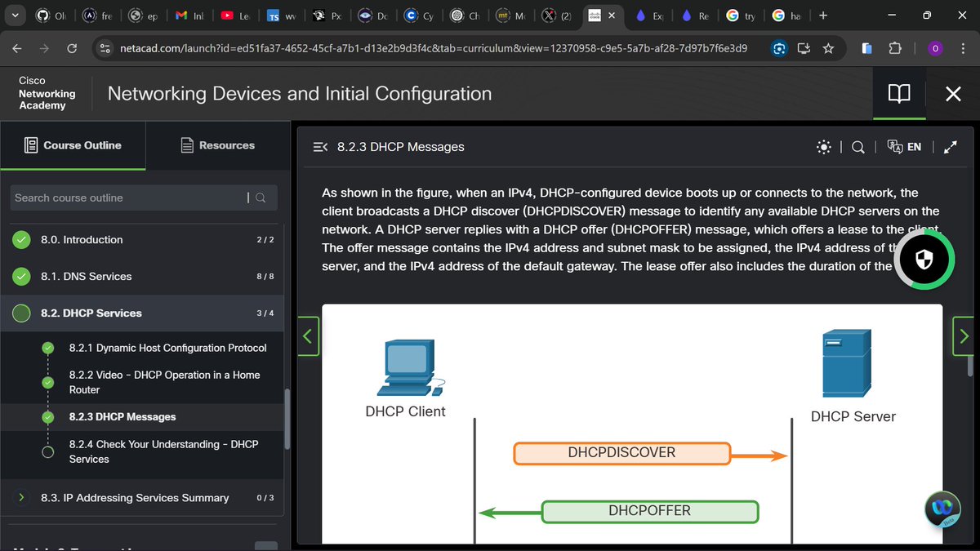Click the netacad.com address bar URL

(x=433, y=49)
